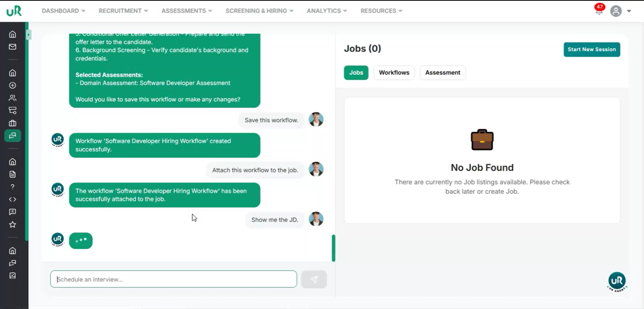Open the notifications bell with 47 badge
The width and height of the screenshot is (644, 309).
tap(599, 11)
